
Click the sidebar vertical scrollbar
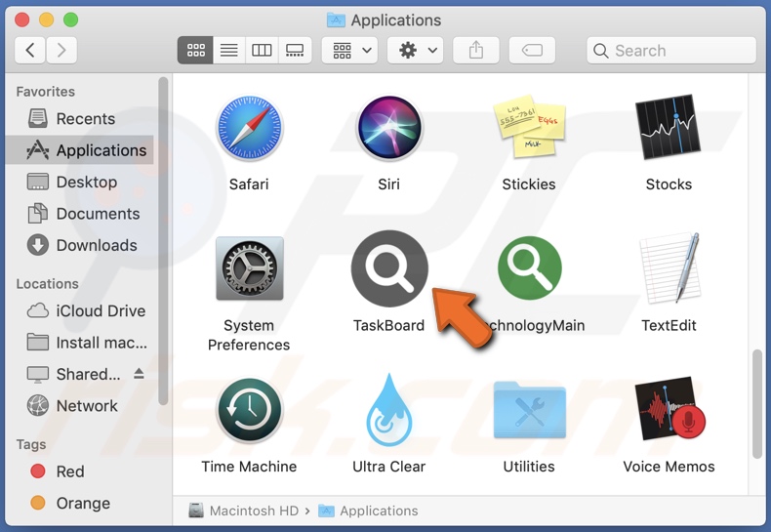[163, 241]
